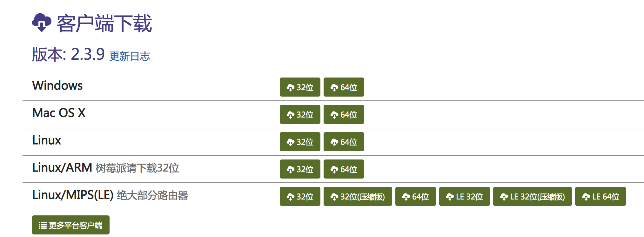
Task: Click the list icon in 更多平台客户端 button
Action: point(43,225)
